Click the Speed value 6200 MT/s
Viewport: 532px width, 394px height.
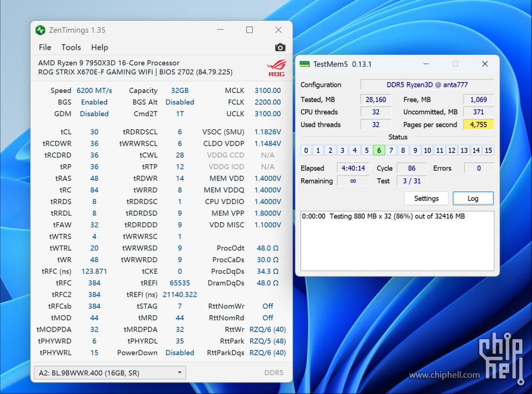point(95,91)
